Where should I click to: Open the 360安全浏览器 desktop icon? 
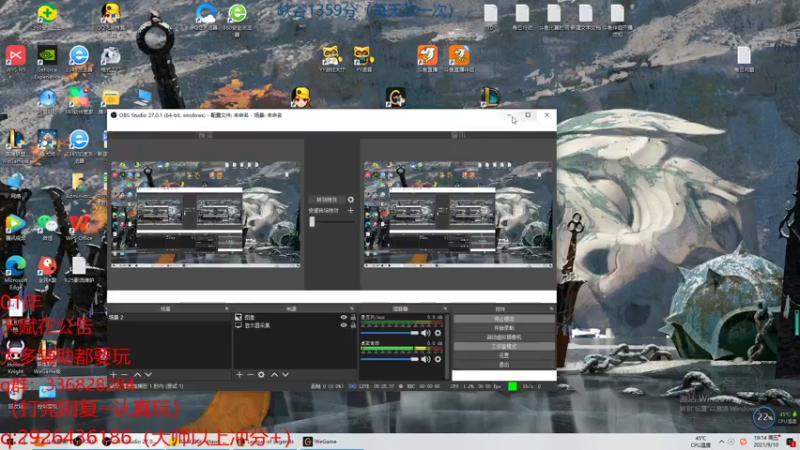[237, 19]
